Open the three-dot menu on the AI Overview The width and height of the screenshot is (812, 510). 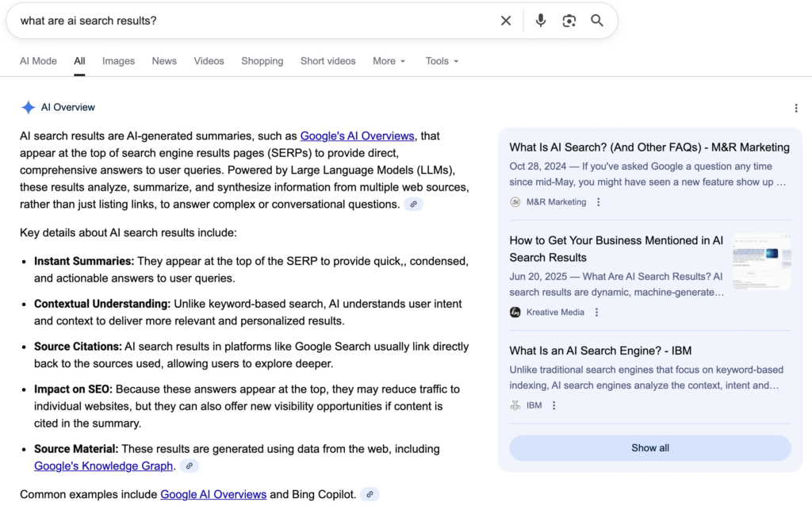point(796,108)
